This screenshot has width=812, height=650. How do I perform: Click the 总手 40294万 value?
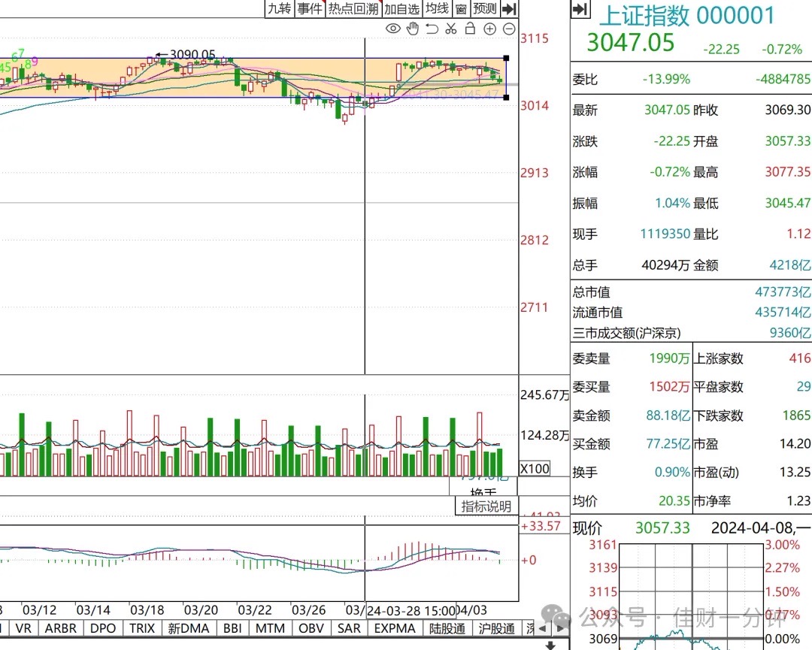point(665,265)
